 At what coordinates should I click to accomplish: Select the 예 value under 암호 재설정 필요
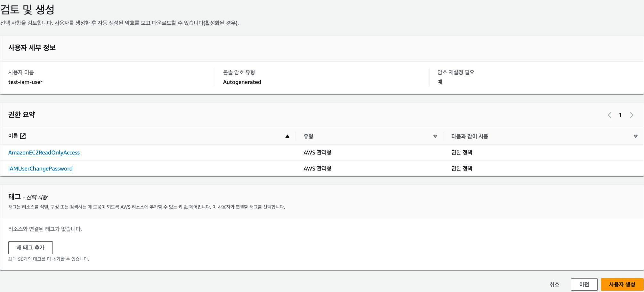440,82
